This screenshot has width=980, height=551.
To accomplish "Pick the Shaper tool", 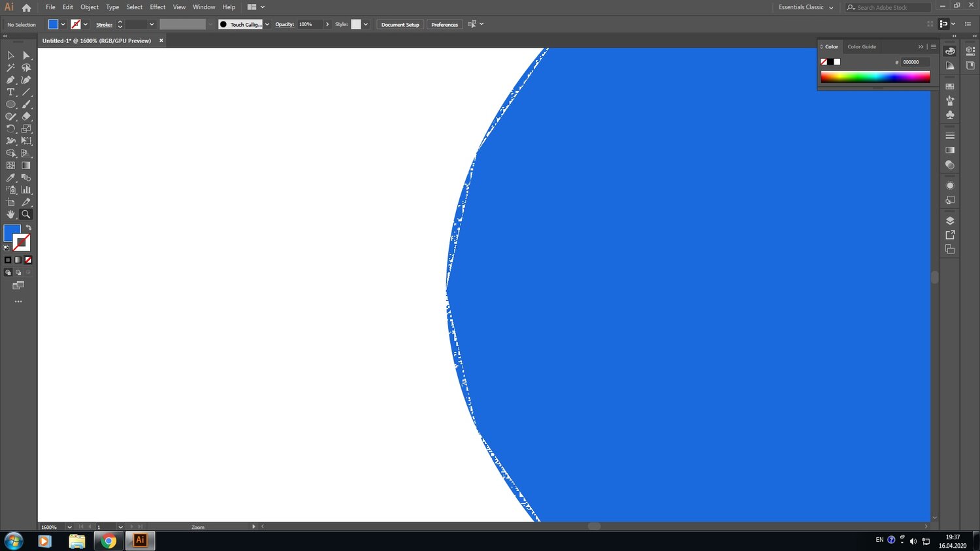I will (10, 117).
